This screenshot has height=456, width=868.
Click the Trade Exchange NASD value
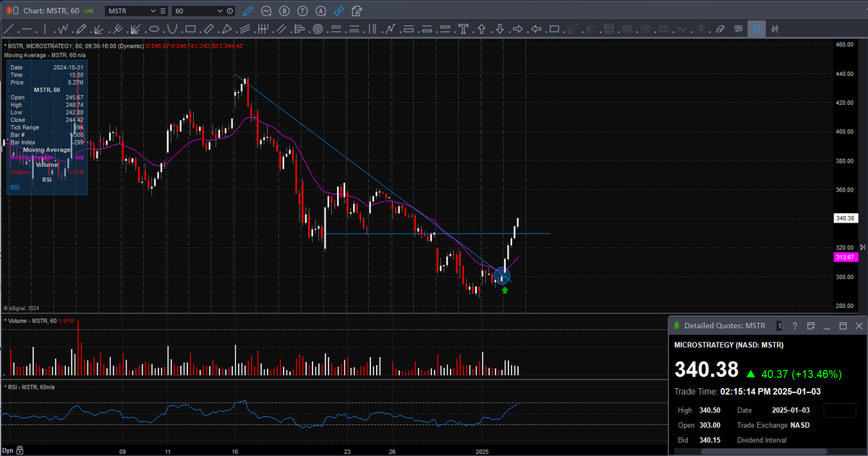801,425
